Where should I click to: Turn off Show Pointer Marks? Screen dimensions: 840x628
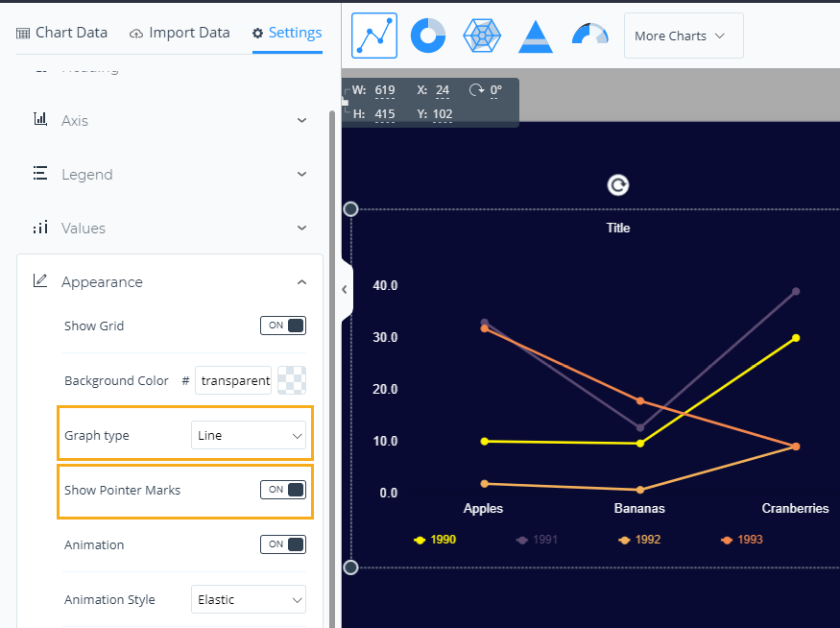(x=283, y=490)
